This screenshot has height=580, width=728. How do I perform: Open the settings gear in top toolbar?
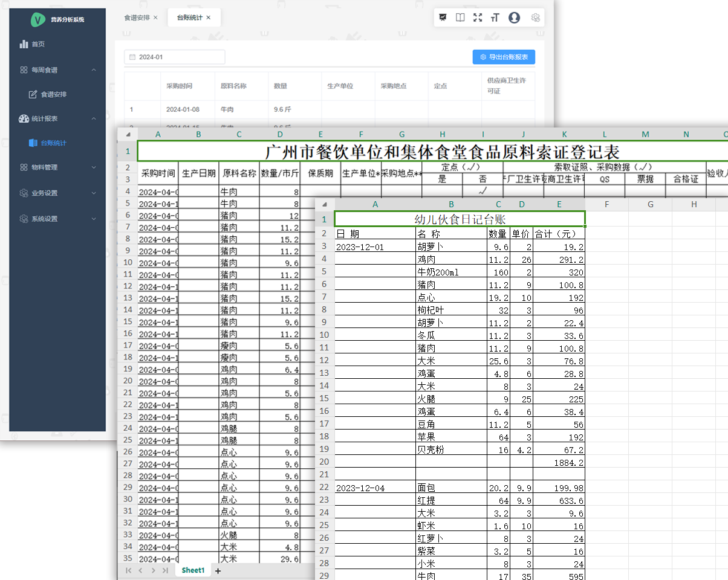coord(535,18)
